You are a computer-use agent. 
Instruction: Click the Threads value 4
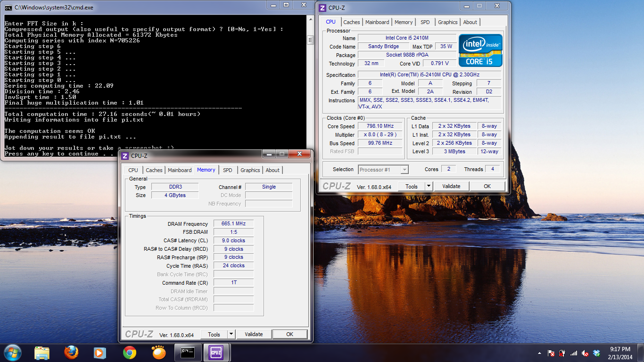tap(492, 169)
